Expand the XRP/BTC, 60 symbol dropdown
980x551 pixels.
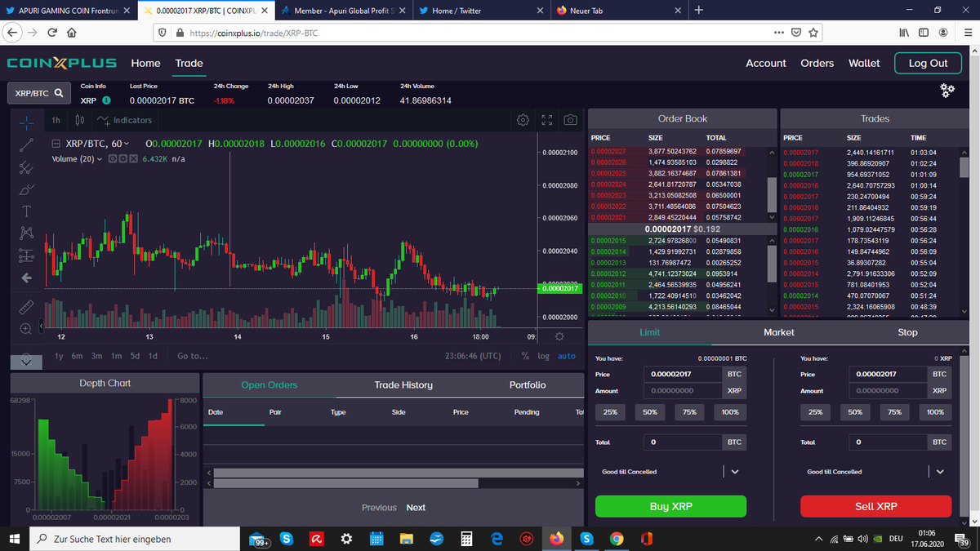[x=127, y=144]
